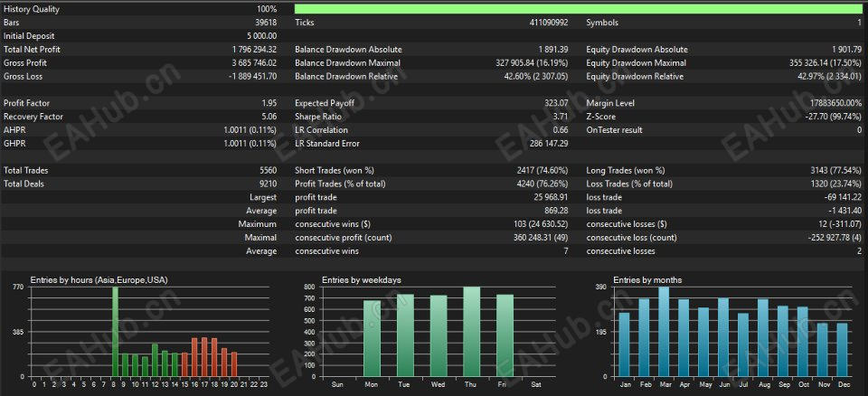Click the GHPR label
This screenshot has width=868, height=396.
tap(13, 144)
